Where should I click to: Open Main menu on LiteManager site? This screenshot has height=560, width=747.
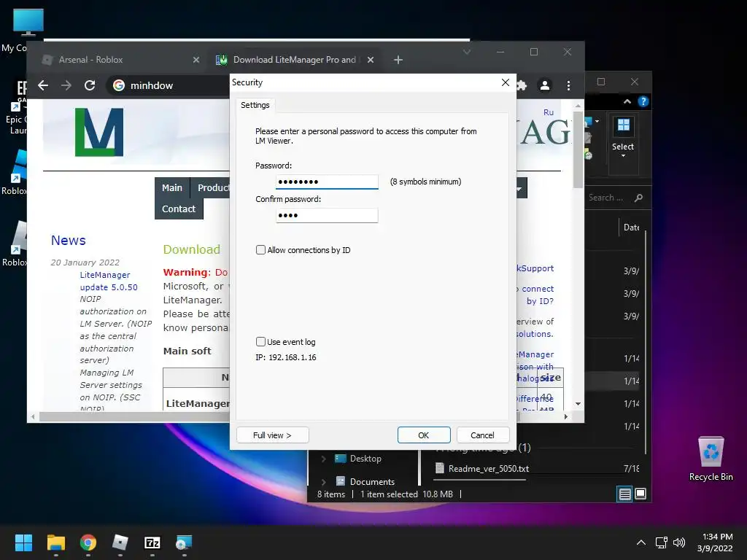pyautogui.click(x=172, y=188)
